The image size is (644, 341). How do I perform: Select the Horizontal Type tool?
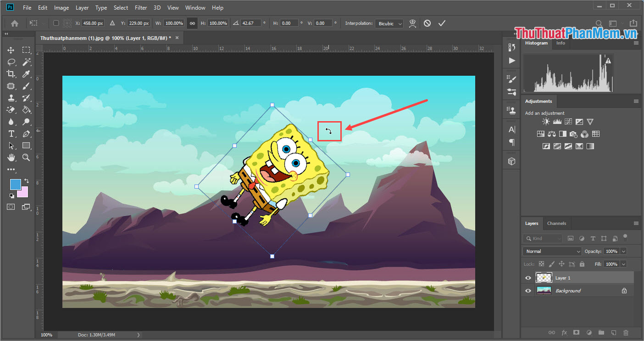[x=11, y=133]
